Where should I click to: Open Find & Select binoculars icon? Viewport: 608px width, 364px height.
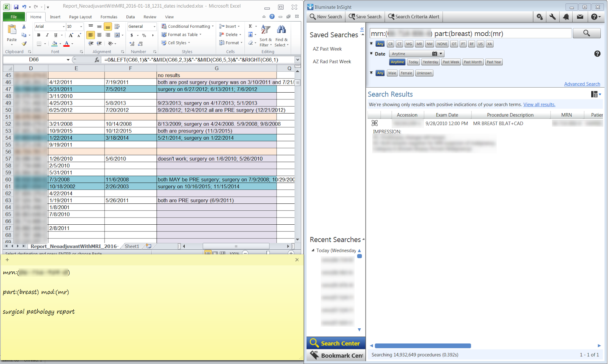282,35
